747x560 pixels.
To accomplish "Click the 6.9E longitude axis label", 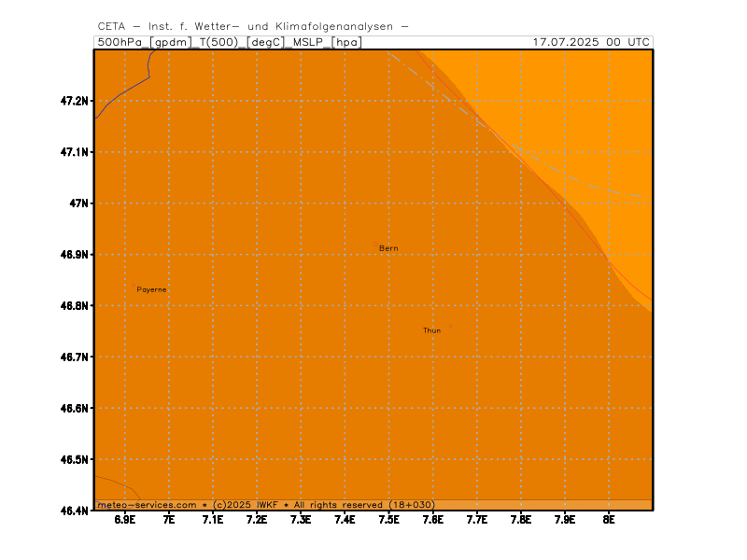I will click(125, 519).
